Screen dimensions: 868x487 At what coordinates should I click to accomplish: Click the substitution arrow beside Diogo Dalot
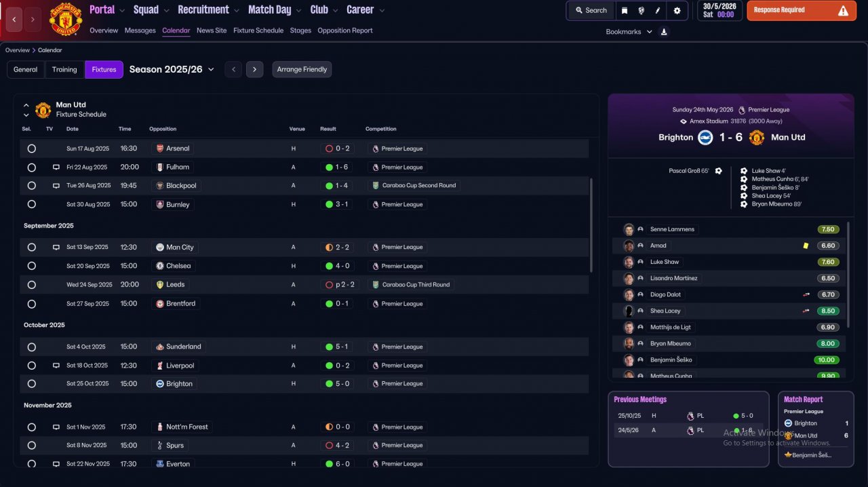806,294
